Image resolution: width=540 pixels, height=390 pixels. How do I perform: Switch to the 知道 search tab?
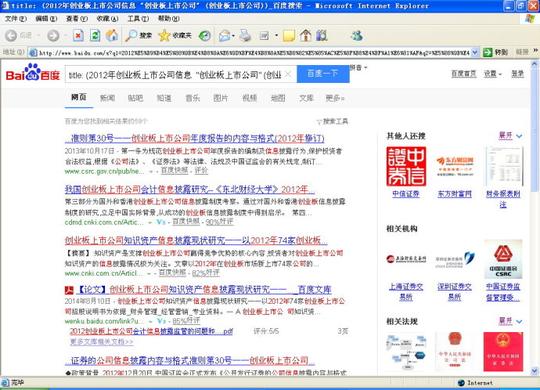[x=164, y=98]
